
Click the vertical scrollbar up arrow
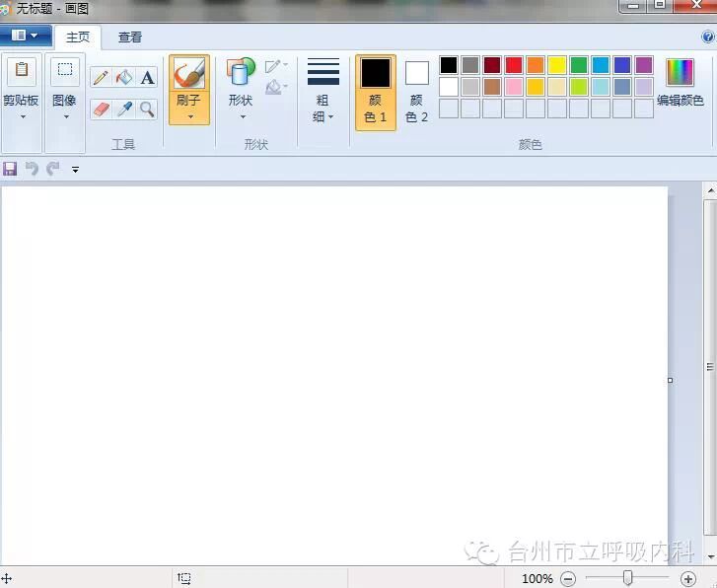711,189
